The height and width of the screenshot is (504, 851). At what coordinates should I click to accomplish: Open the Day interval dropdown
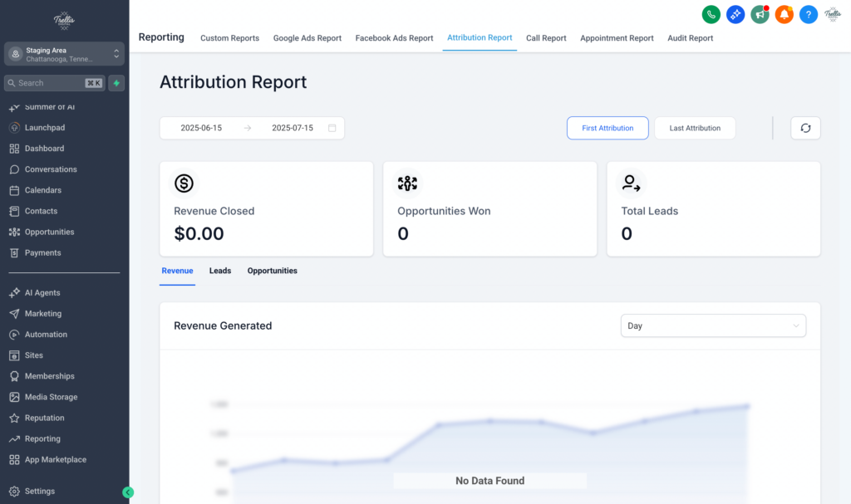point(713,325)
